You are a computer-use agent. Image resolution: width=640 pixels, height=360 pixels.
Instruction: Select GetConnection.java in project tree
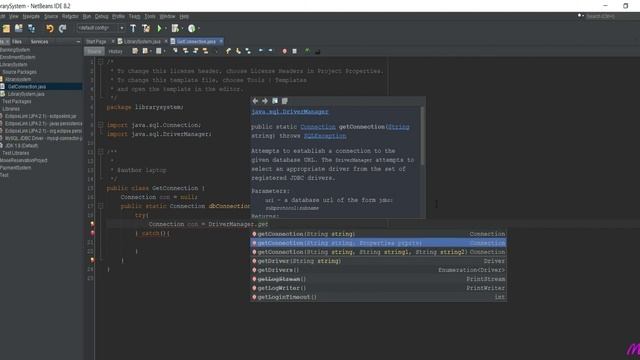[27, 87]
